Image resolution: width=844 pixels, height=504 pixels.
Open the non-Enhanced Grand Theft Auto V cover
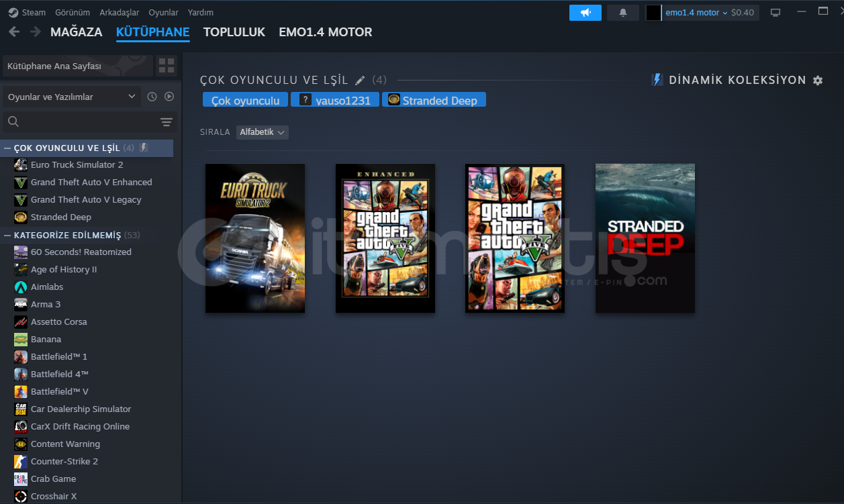(515, 238)
